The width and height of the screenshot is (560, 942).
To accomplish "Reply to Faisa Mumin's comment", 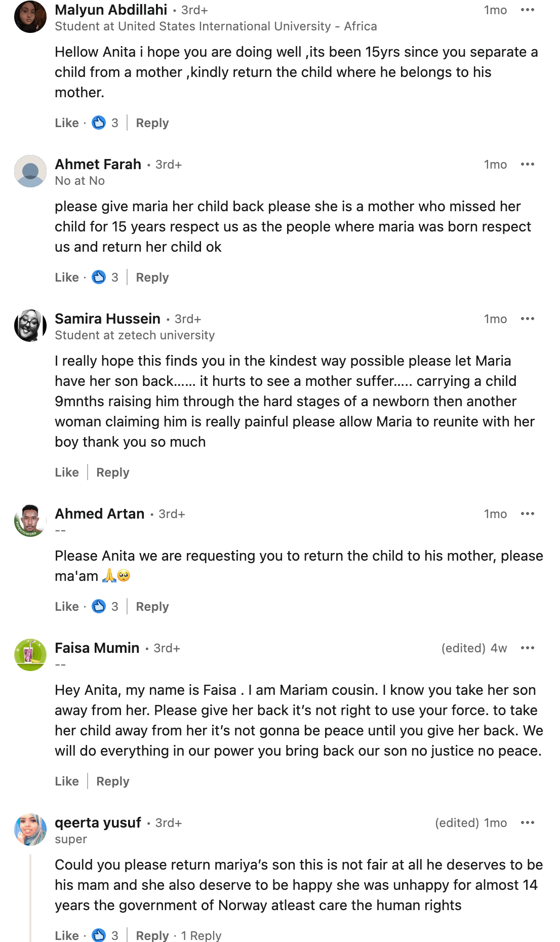I will (112, 781).
